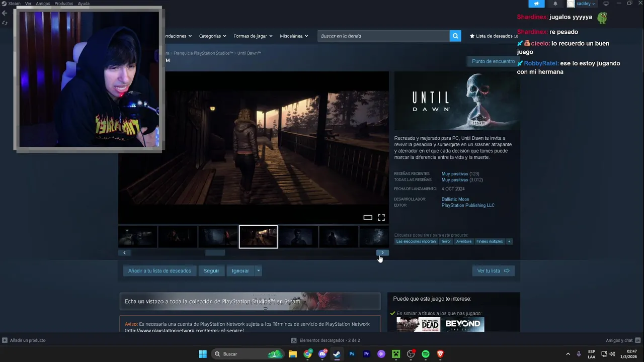Toggle Steam Big Picture monitor icon
The image size is (644, 362).
tap(606, 4)
